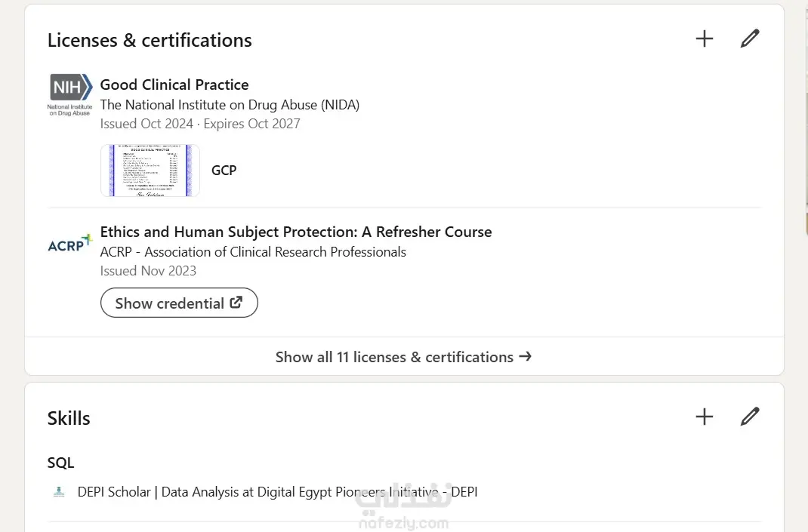Open The National Institute on Drug Abuse
Screen dimensions: 808x532
[230, 105]
